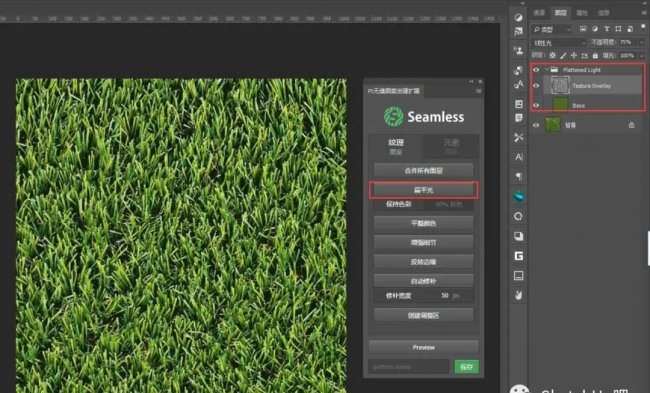Screen dimensions: 650x393
Task: Open the opacity 75% slider arrow
Action: [642, 42]
